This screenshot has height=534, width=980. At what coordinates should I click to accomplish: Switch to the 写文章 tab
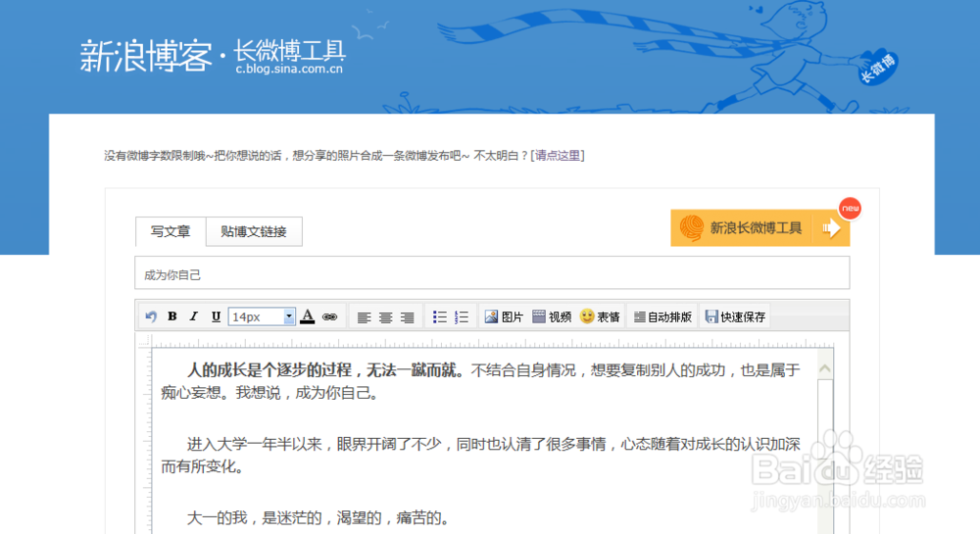(171, 231)
